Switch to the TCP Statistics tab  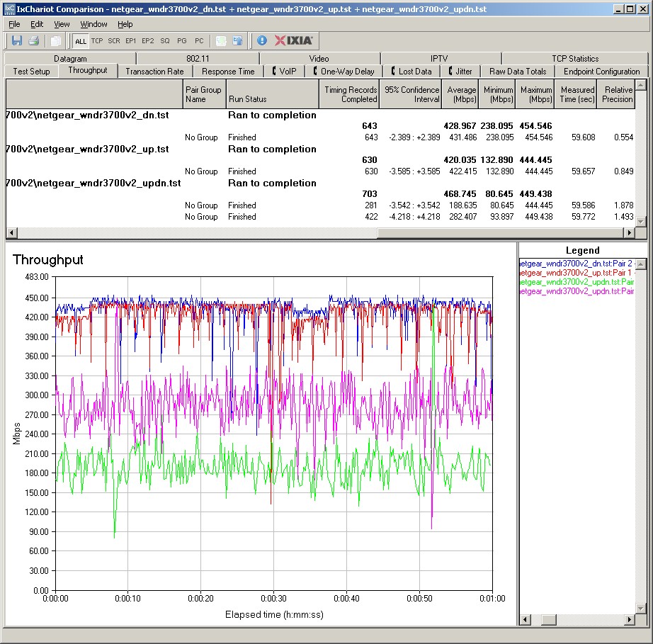575,59
